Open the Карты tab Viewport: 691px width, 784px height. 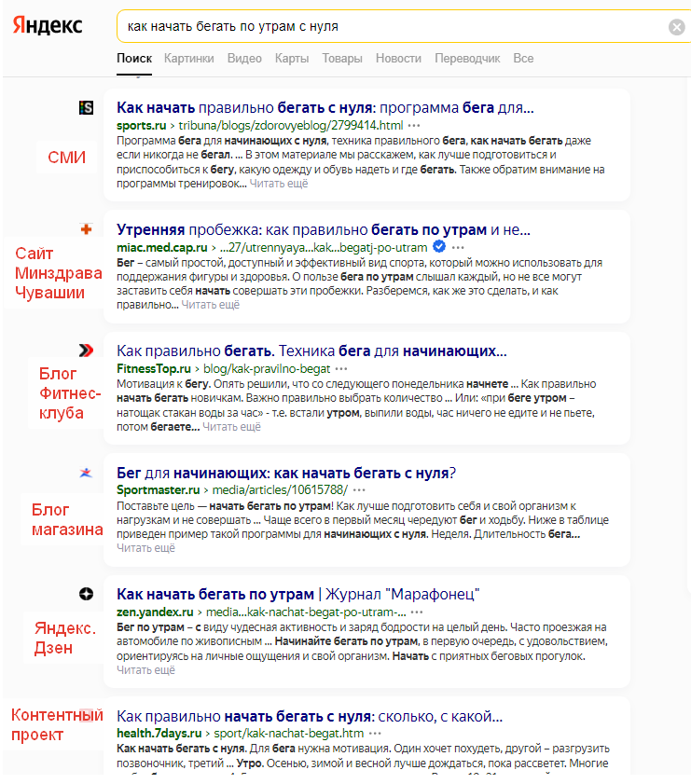(292, 59)
